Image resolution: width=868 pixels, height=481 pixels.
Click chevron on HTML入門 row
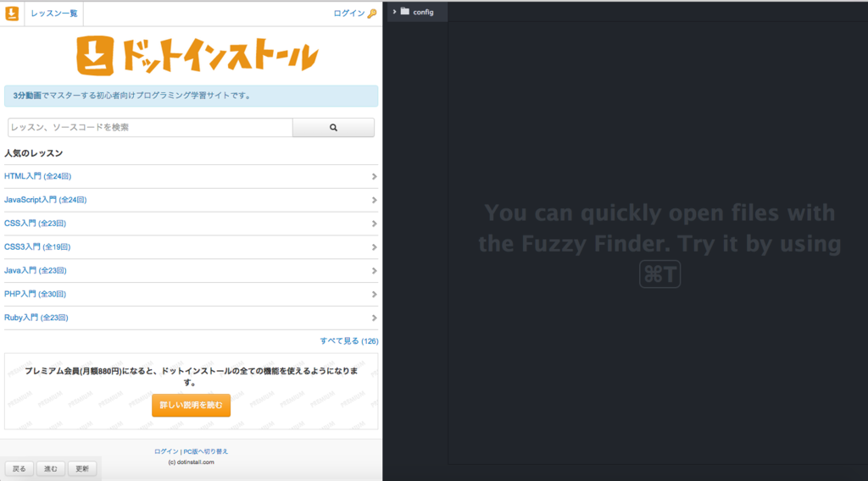pos(374,176)
